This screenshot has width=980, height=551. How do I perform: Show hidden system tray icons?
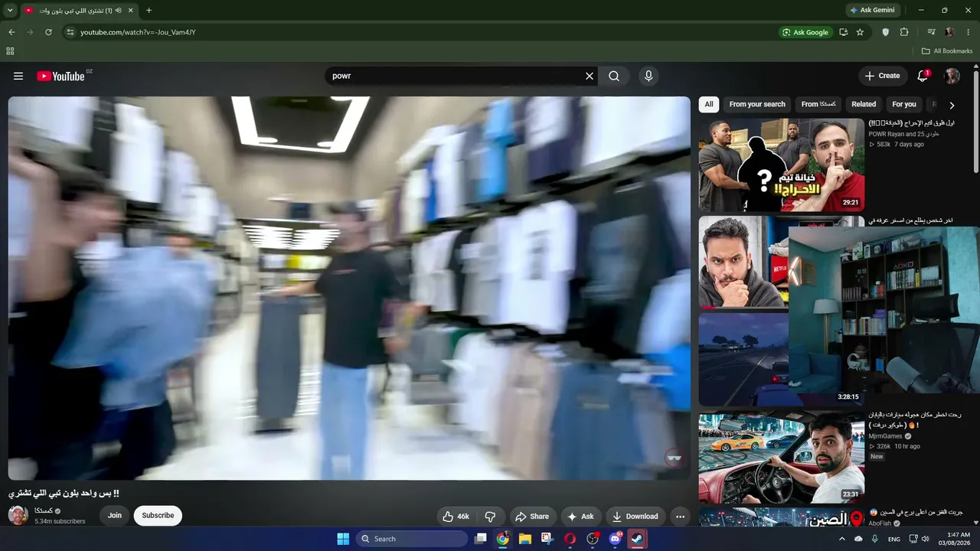[842, 539]
